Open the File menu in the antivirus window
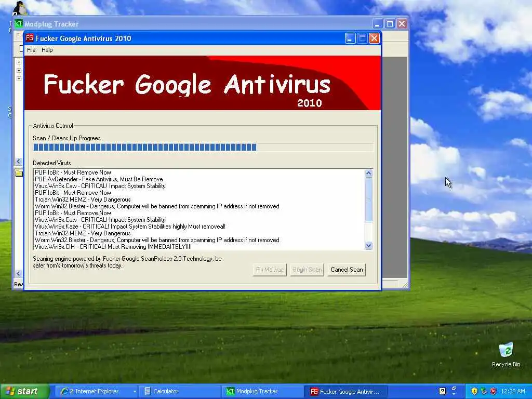This screenshot has height=399, width=532. tap(31, 50)
